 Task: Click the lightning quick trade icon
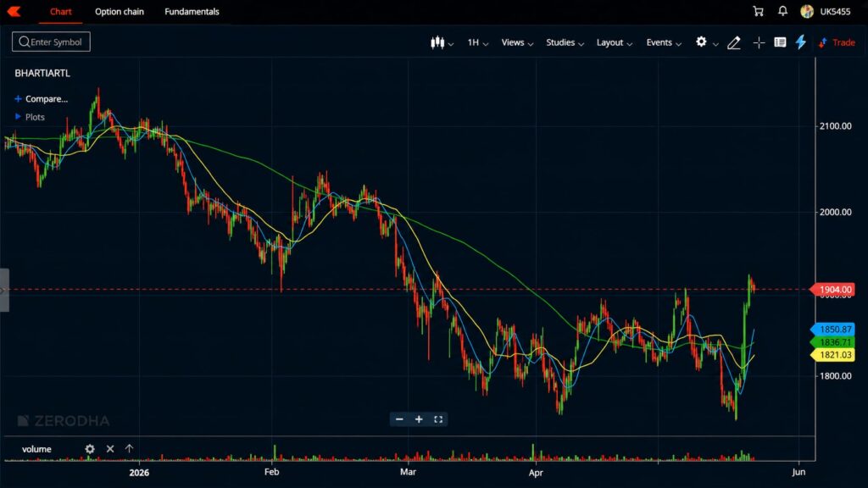(x=801, y=42)
